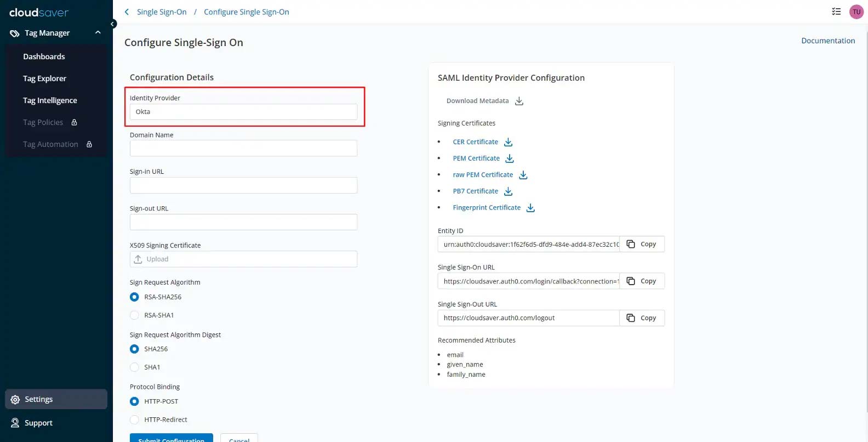Viewport: 868px width, 442px height.
Task: Choose HTTP-Redirect protocol binding
Action: (x=134, y=420)
